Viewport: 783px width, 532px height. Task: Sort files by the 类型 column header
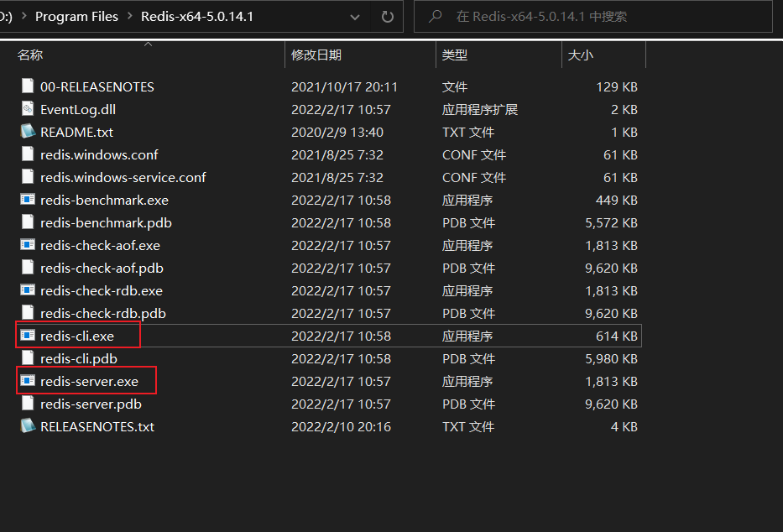tap(454, 55)
